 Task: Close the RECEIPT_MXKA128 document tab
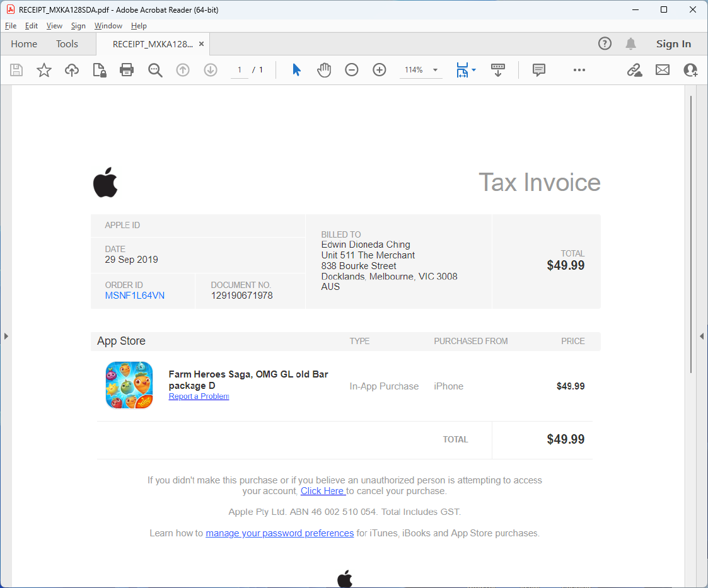tap(201, 43)
